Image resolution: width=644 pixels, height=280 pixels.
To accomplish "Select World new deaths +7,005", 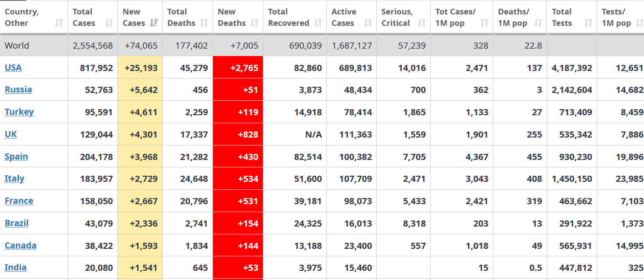I will click(244, 46).
